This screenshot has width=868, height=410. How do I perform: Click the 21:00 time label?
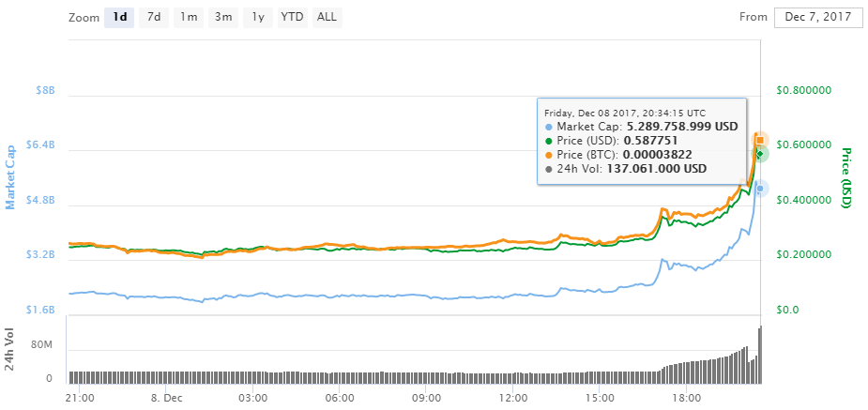80,398
